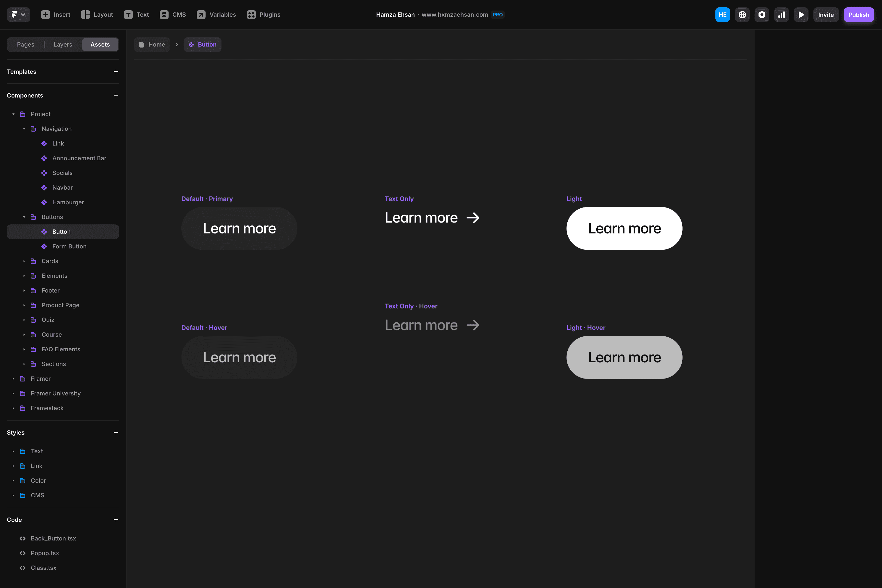
Task: Add a new code file with plus
Action: 116,519
